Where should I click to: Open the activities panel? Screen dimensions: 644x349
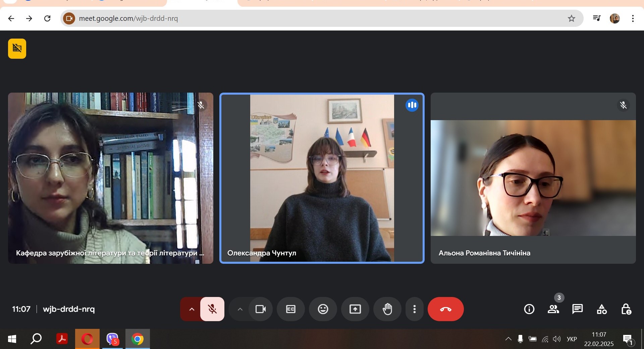(602, 309)
